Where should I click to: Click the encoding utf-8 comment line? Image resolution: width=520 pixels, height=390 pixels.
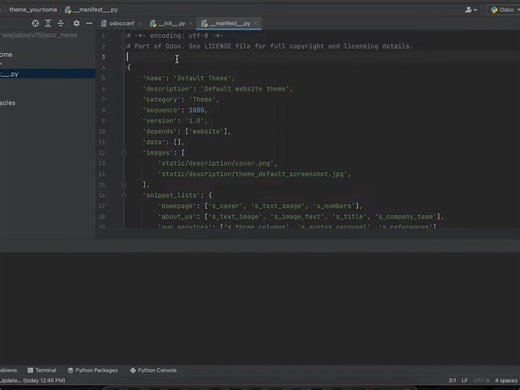click(x=175, y=35)
